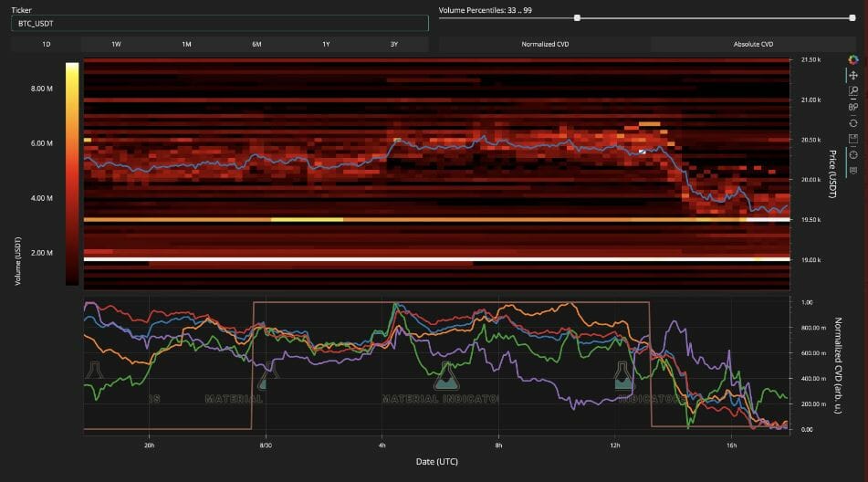868x482 pixels.
Task: Toggle the Crosshair tool in the toolbar
Action: pyautogui.click(x=853, y=154)
